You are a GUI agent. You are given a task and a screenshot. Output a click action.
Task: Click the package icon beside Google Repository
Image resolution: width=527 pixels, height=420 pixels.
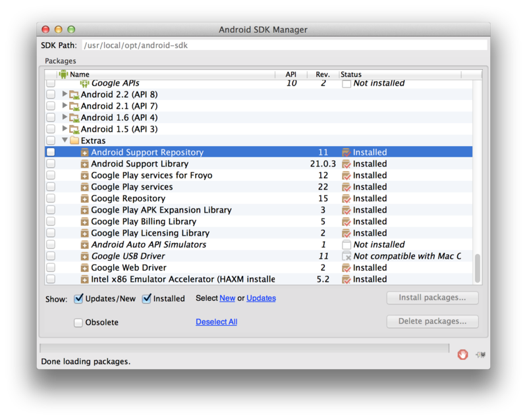(x=84, y=199)
